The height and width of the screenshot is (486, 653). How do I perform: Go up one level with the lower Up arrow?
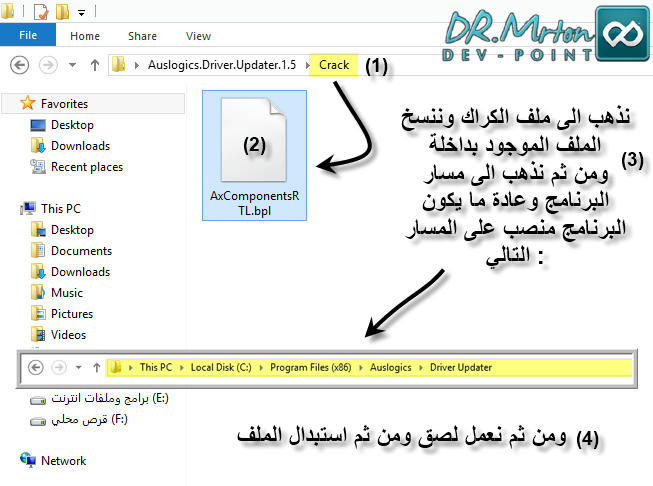pyautogui.click(x=97, y=367)
